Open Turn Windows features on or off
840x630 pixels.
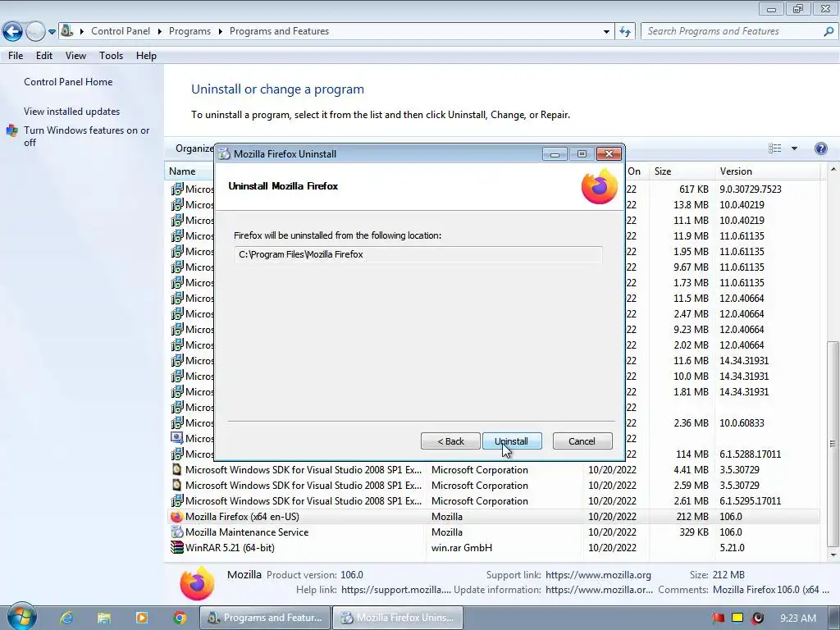click(86, 136)
